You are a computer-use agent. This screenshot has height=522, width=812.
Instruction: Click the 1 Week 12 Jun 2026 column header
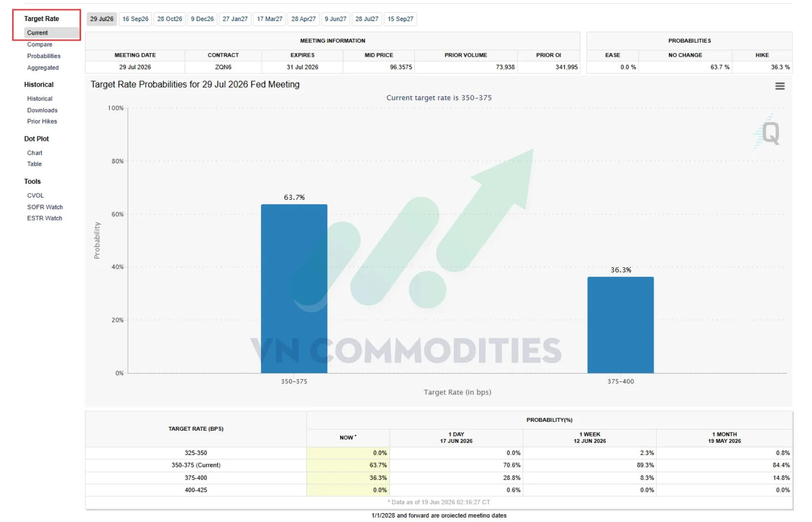tap(590, 437)
